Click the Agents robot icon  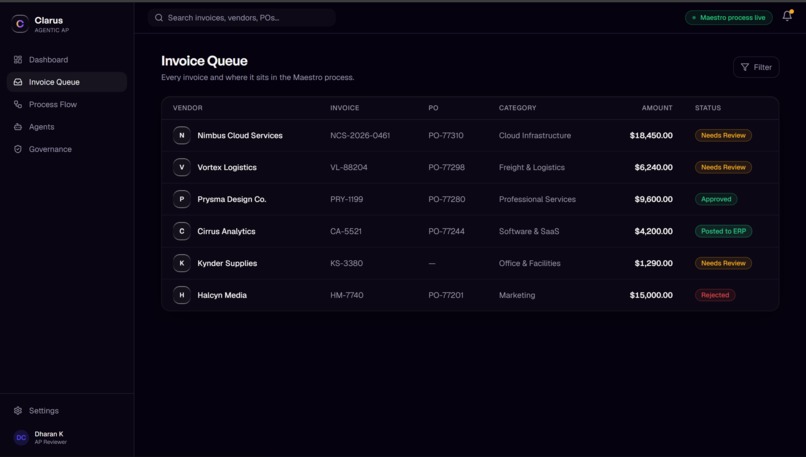coord(18,126)
